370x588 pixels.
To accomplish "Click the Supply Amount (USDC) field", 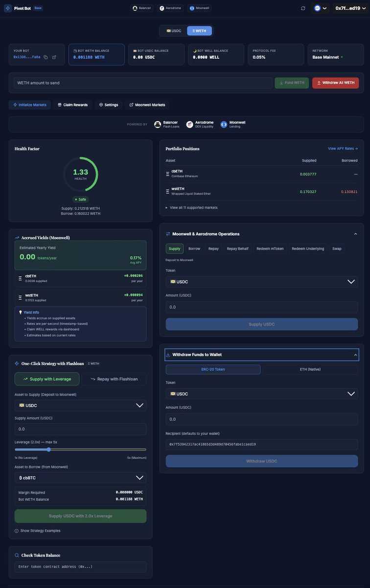I will [x=80, y=429].
